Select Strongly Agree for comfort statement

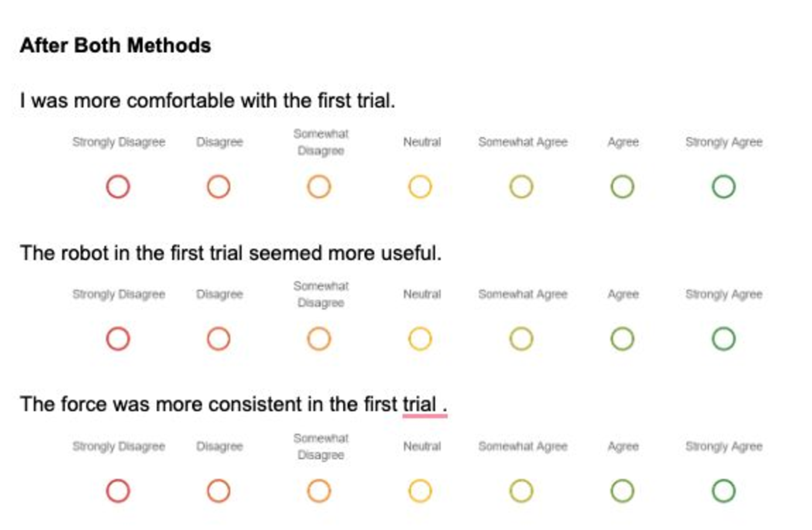coord(724,187)
